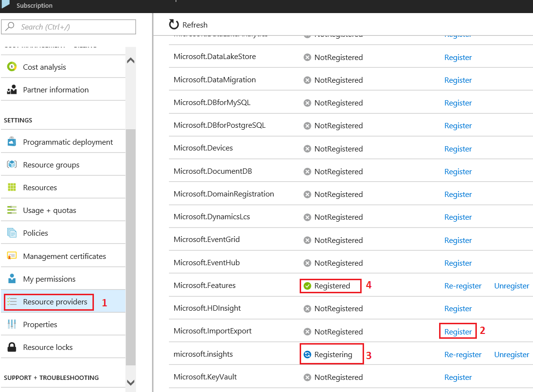533x392 pixels.
Task: Select Resource providers in settings
Action: (x=63, y=302)
